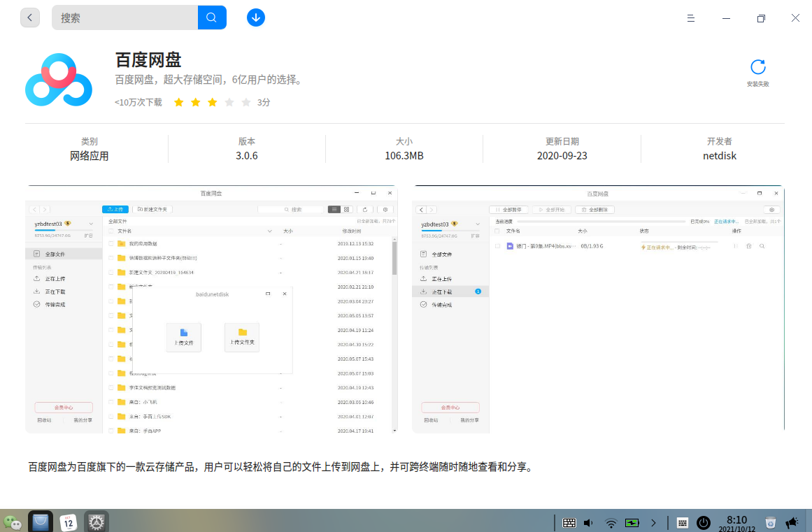Open the volume control in tray
Image resolution: width=812 pixels, height=532 pixels.
588,522
